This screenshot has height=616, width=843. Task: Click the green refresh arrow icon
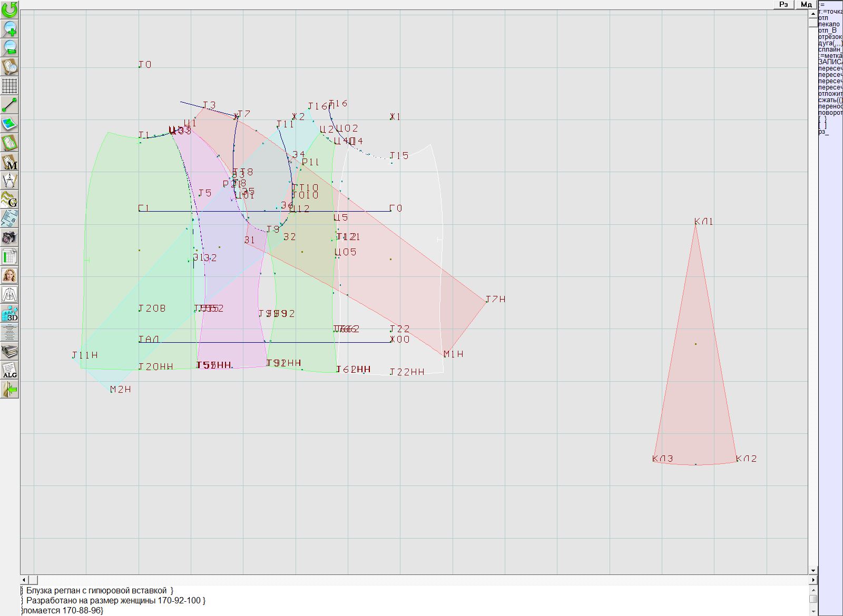[x=9, y=9]
